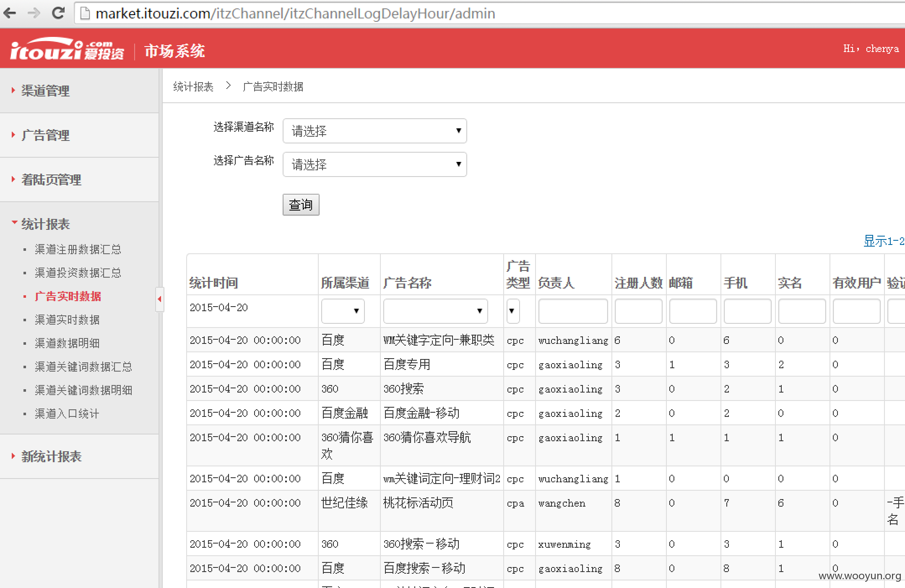Collapse the sidebar with the red arrow handle
This screenshot has height=588, width=905.
(159, 299)
